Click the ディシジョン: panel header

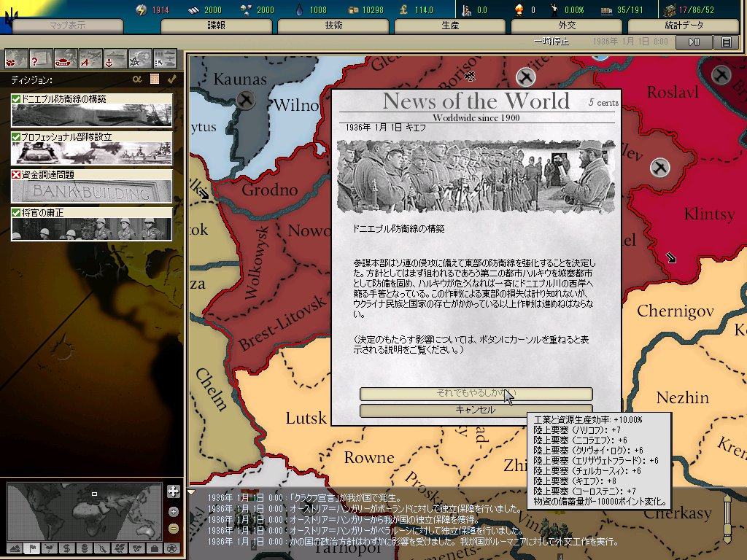pos(32,79)
